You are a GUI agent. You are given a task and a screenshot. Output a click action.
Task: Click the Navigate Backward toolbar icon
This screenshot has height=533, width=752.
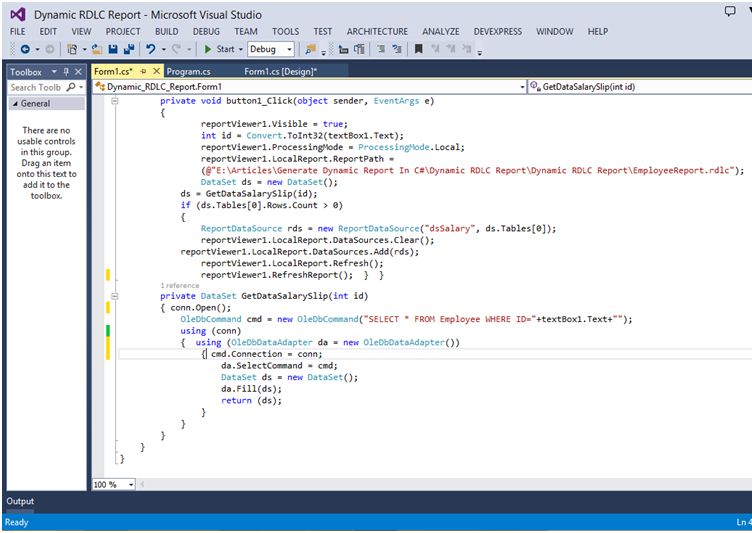pyautogui.click(x=23, y=49)
